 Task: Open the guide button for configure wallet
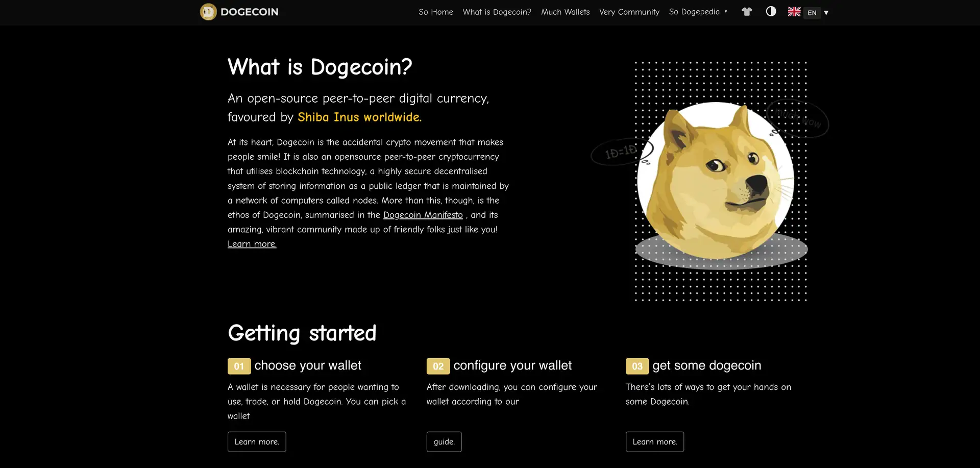coord(444,442)
